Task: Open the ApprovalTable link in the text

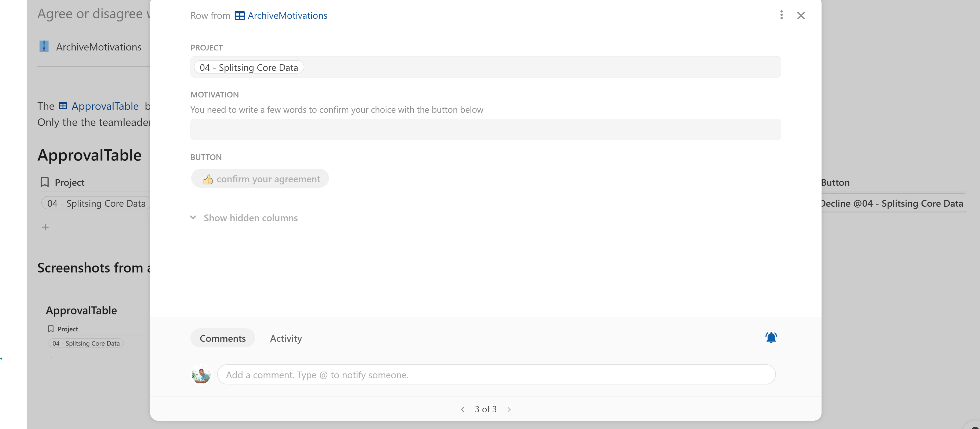Action: (105, 106)
